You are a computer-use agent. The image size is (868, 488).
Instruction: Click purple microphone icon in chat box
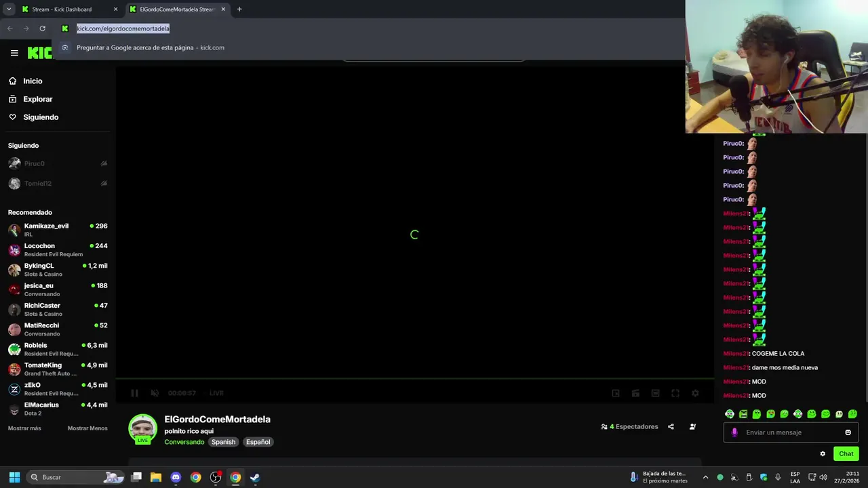[734, 432]
